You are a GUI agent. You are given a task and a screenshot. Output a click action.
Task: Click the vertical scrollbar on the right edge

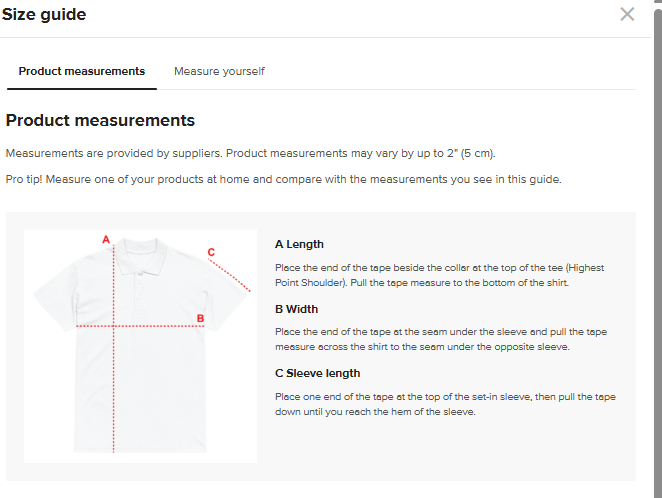coord(657,250)
